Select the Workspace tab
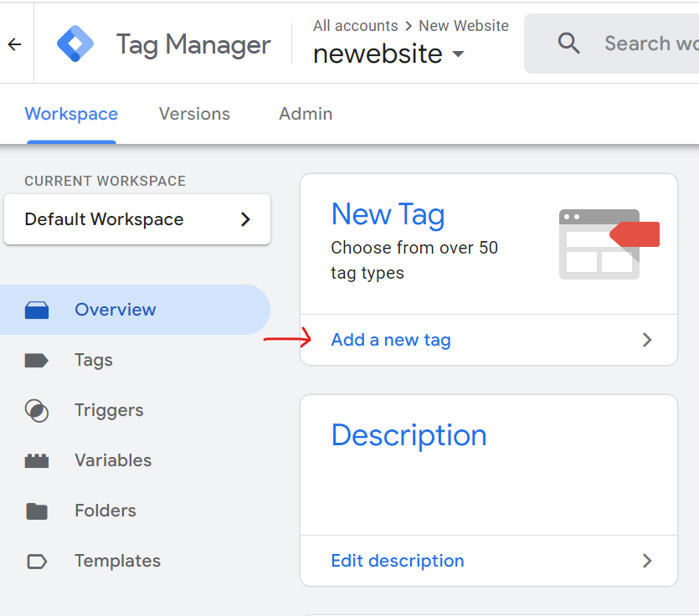This screenshot has width=699, height=616. click(71, 114)
